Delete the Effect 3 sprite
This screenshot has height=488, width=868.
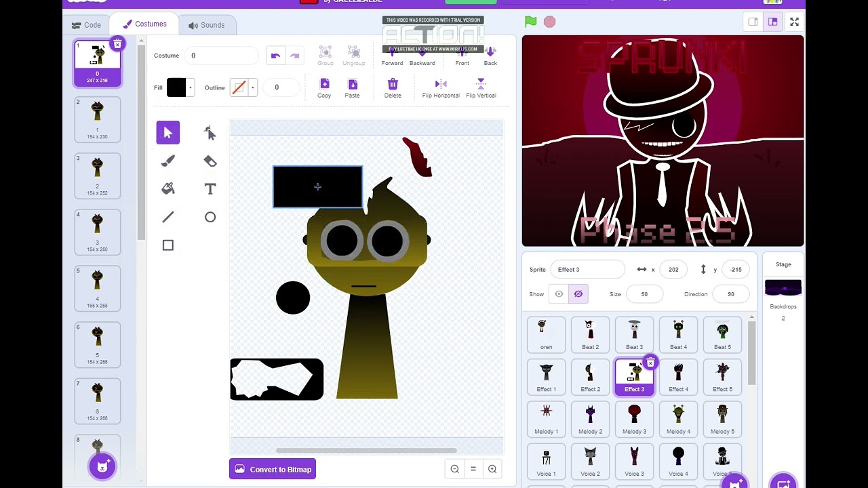coord(650,363)
